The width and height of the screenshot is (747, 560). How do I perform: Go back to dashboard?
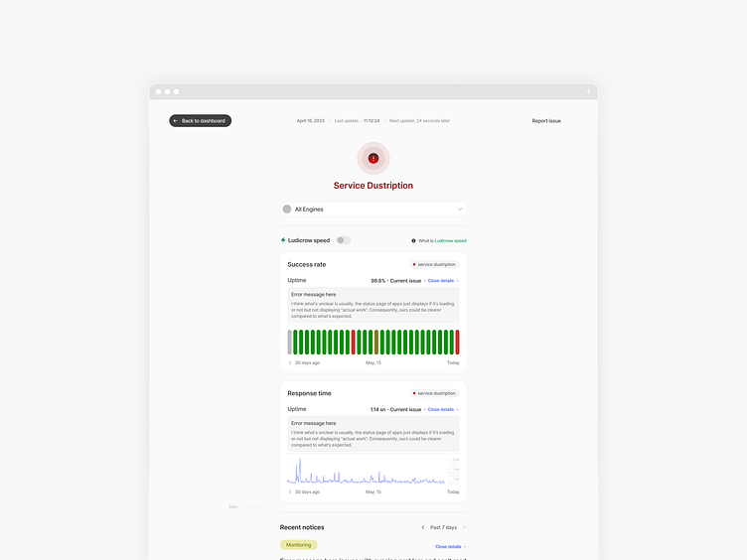pos(200,121)
